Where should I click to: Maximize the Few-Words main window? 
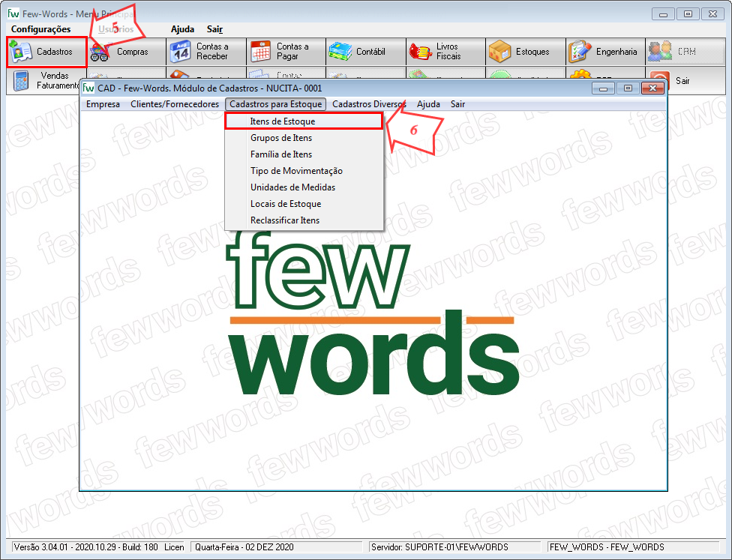click(688, 14)
